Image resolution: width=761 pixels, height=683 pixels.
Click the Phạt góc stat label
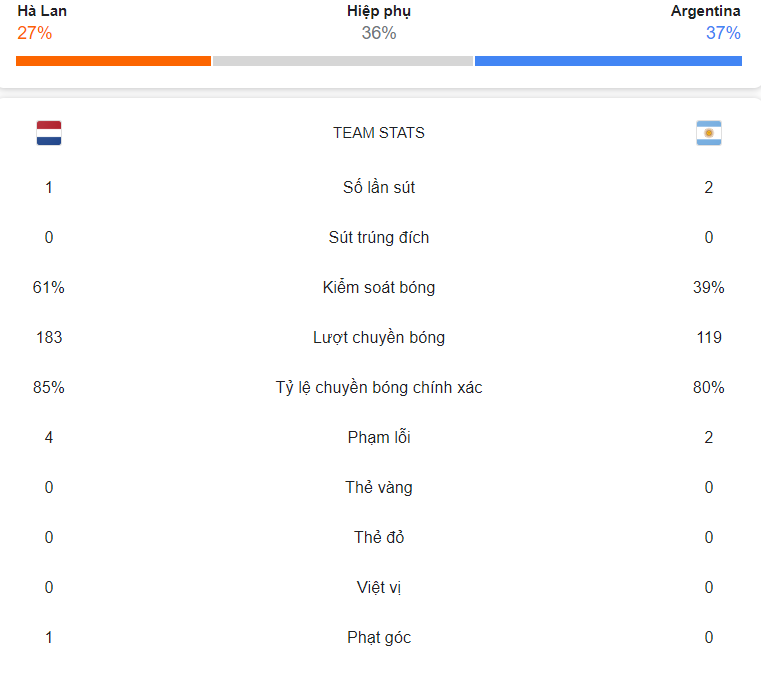pyautogui.click(x=379, y=637)
